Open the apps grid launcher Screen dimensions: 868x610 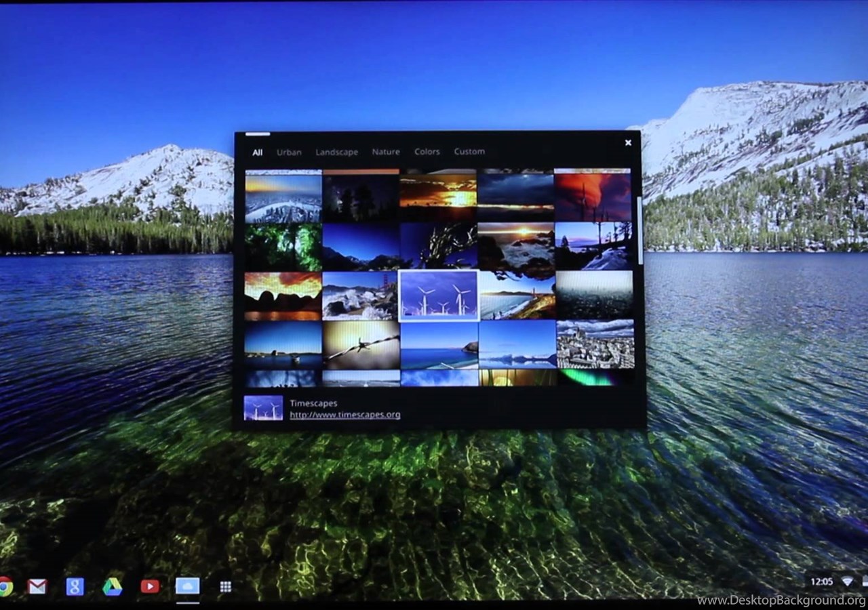[226, 587]
